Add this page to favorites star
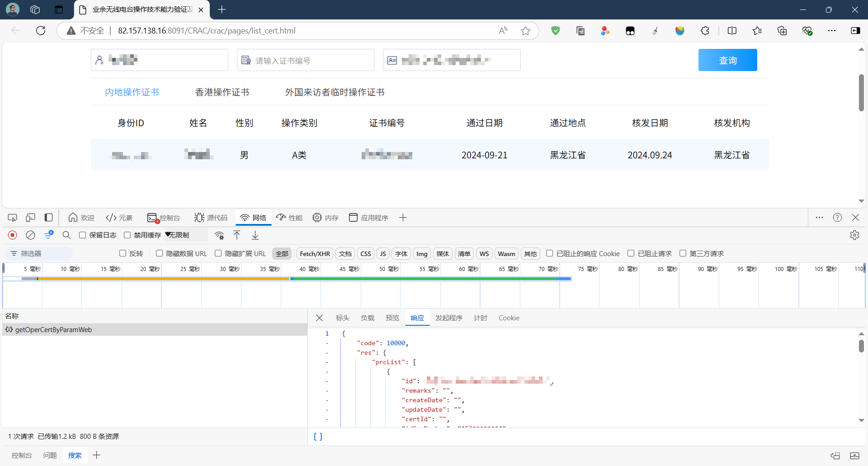 click(x=525, y=31)
